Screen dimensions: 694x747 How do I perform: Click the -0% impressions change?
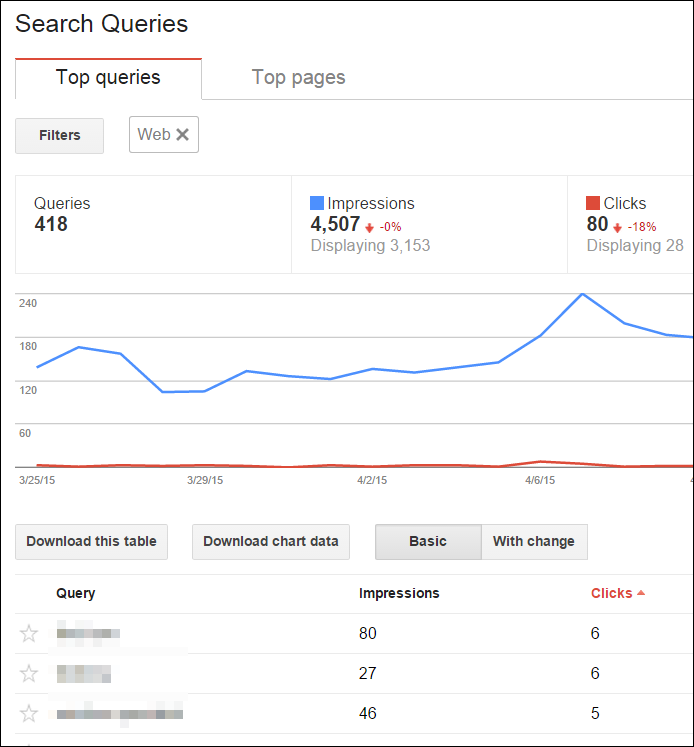point(391,227)
